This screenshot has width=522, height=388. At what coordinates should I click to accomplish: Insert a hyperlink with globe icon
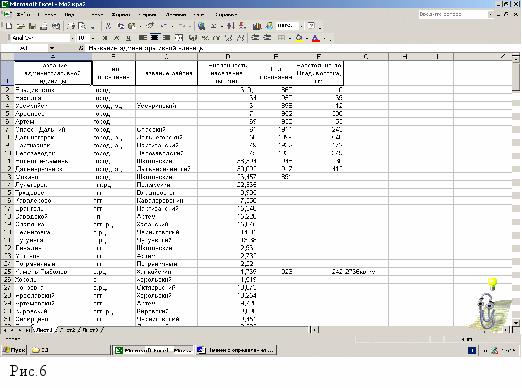point(201,26)
